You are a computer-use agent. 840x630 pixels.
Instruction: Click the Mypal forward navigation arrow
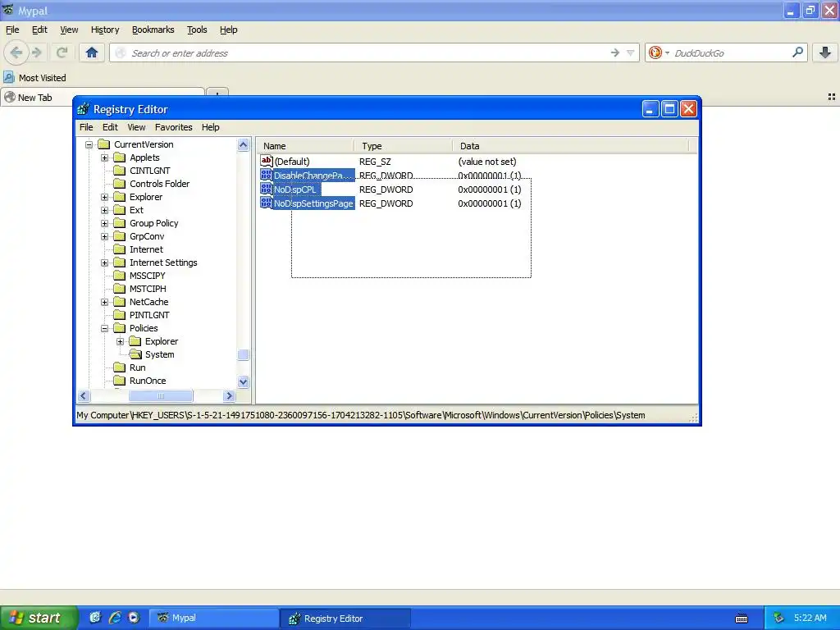pos(37,52)
